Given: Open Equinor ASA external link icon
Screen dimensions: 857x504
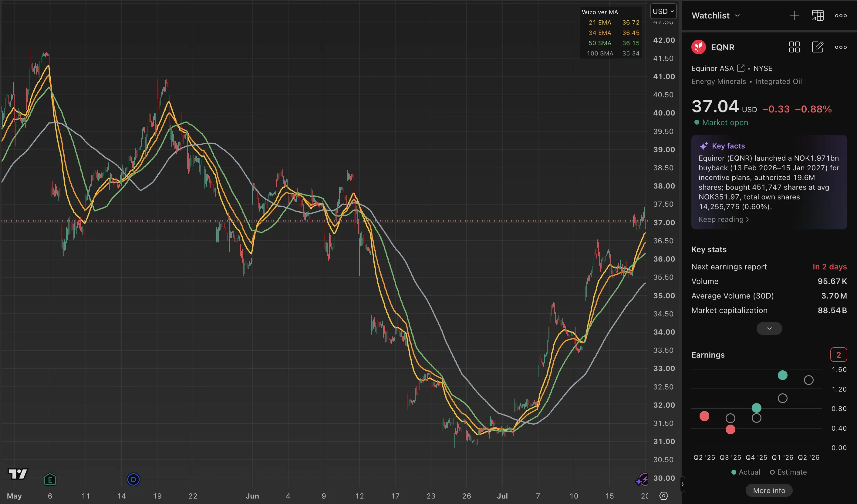Looking at the screenshot, I should (741, 68).
